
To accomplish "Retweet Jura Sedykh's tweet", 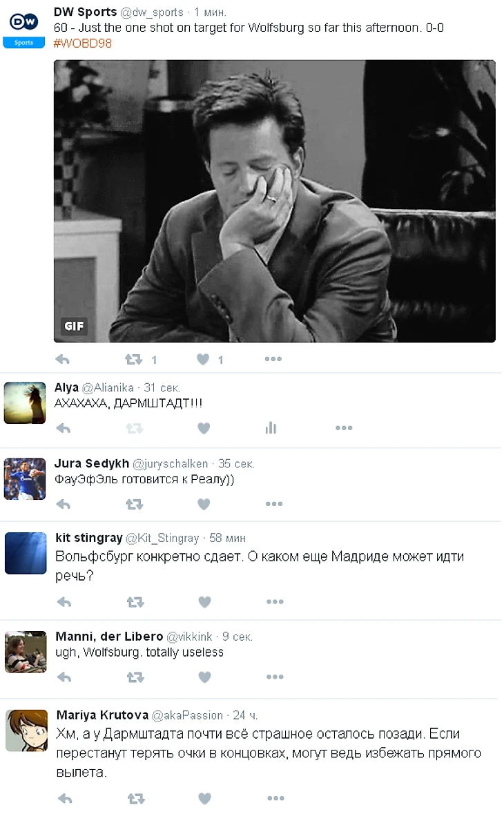I will pos(135,504).
